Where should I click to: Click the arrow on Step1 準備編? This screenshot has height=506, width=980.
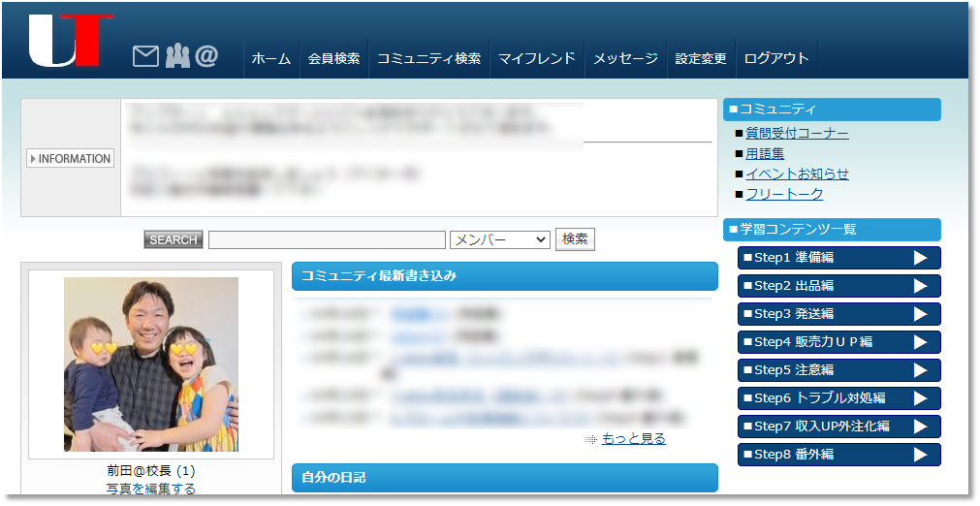point(920,258)
